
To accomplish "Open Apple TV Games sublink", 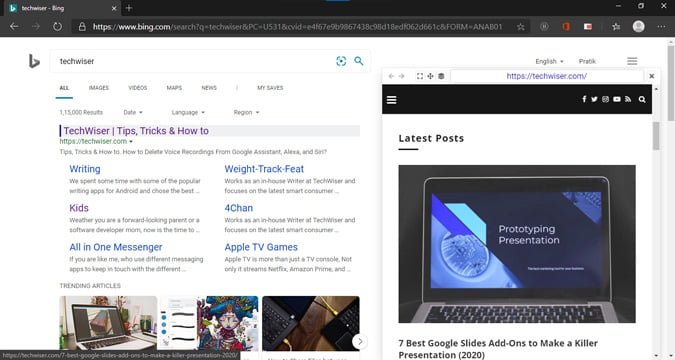I will coord(261,247).
